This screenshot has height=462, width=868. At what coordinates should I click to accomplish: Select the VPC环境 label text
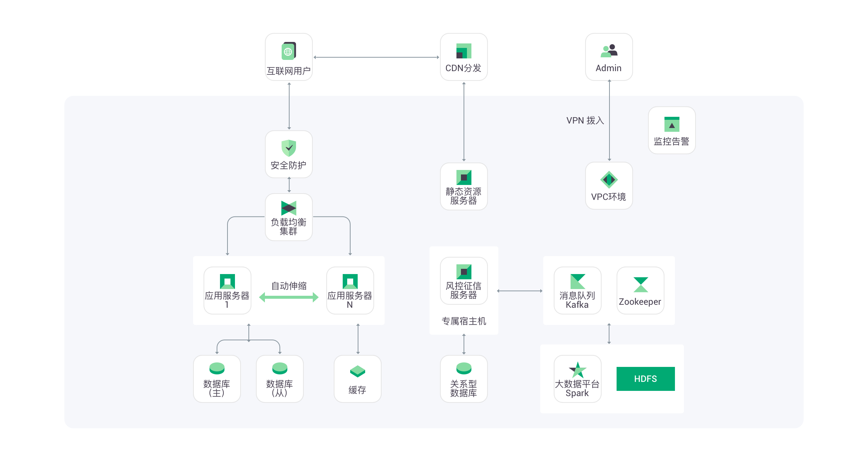(x=609, y=197)
